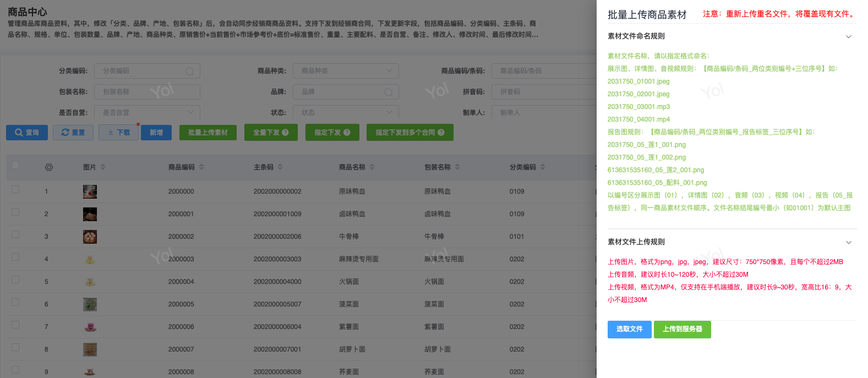Focus the 制单人 input field
Image resolution: width=868 pixels, height=378 pixels.
[x=544, y=113]
